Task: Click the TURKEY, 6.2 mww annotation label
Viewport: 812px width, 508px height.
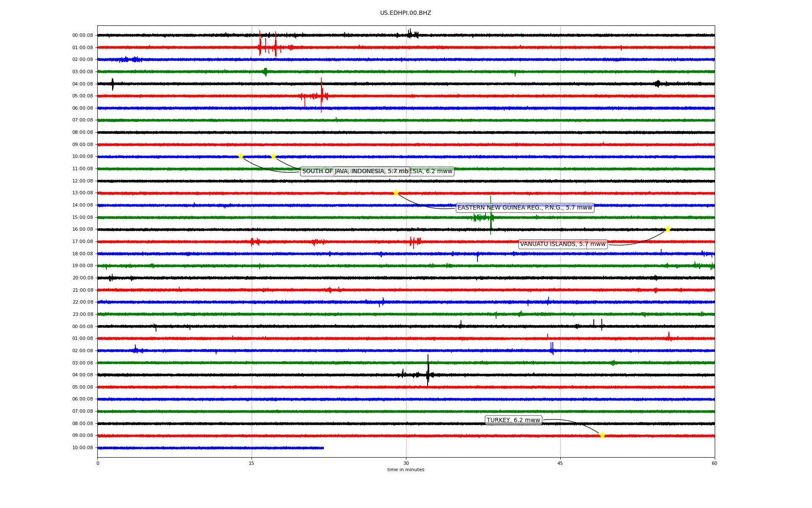Action: coord(513,420)
